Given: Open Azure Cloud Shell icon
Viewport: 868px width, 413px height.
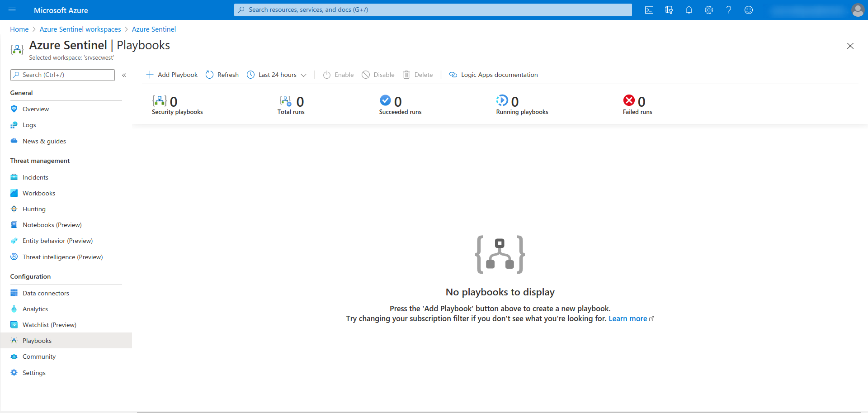Looking at the screenshot, I should (649, 10).
